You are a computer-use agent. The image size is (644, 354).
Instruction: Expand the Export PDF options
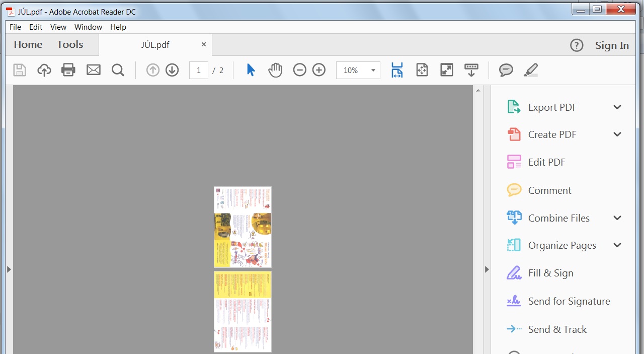(x=617, y=107)
